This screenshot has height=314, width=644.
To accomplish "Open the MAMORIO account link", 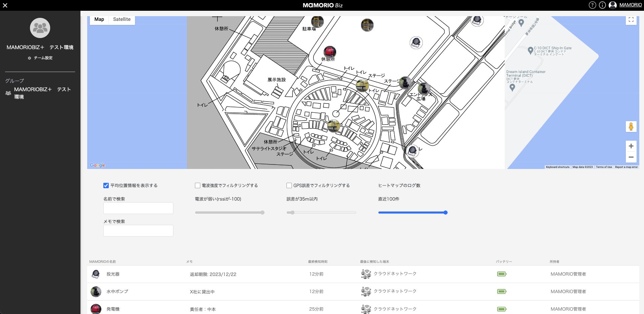I will (x=631, y=5).
